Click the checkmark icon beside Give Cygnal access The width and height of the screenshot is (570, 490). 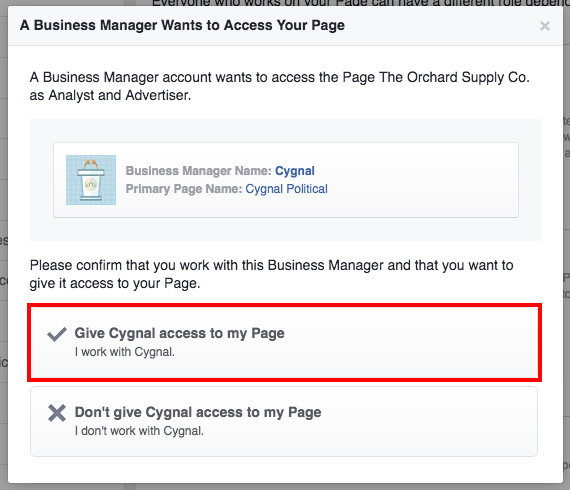(57, 334)
